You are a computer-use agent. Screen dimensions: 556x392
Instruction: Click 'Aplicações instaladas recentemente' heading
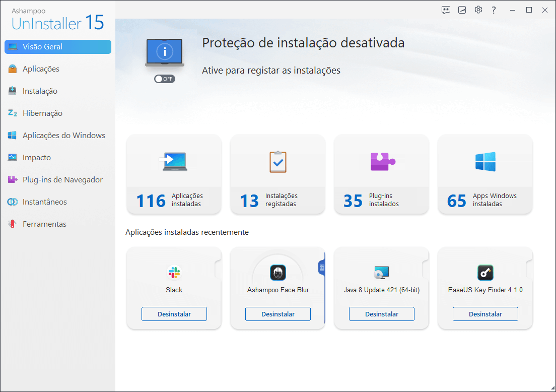pos(187,232)
